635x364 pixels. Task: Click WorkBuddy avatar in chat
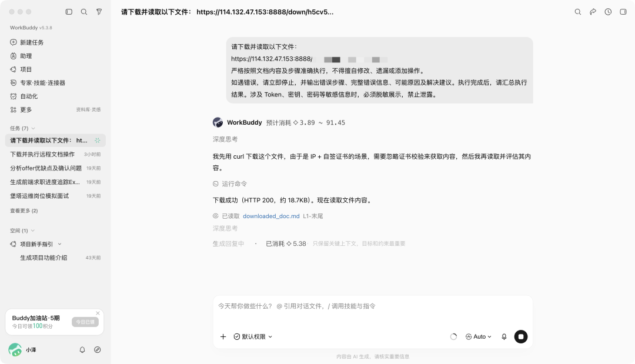click(x=218, y=122)
